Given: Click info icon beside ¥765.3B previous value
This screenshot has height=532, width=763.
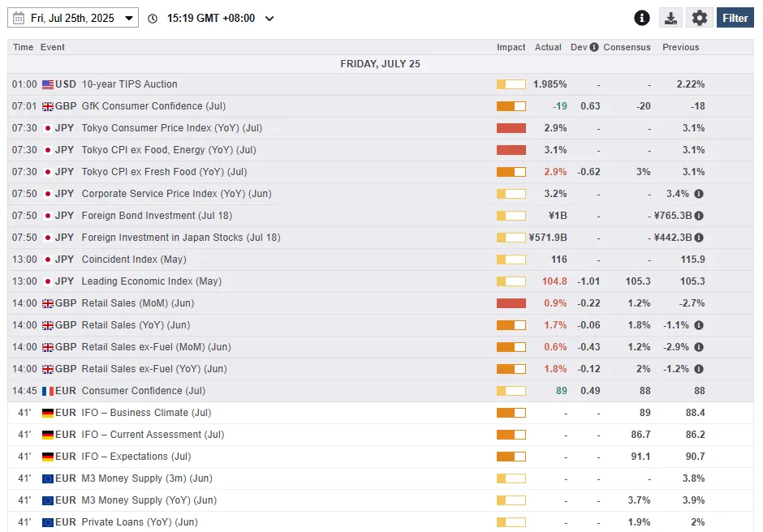Looking at the screenshot, I should [x=699, y=216].
